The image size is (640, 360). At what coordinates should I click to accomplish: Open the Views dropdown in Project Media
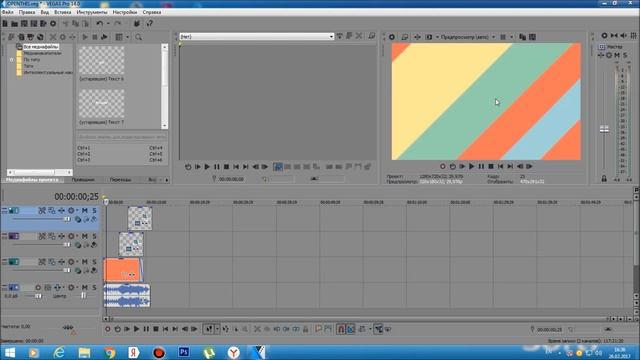click(127, 37)
